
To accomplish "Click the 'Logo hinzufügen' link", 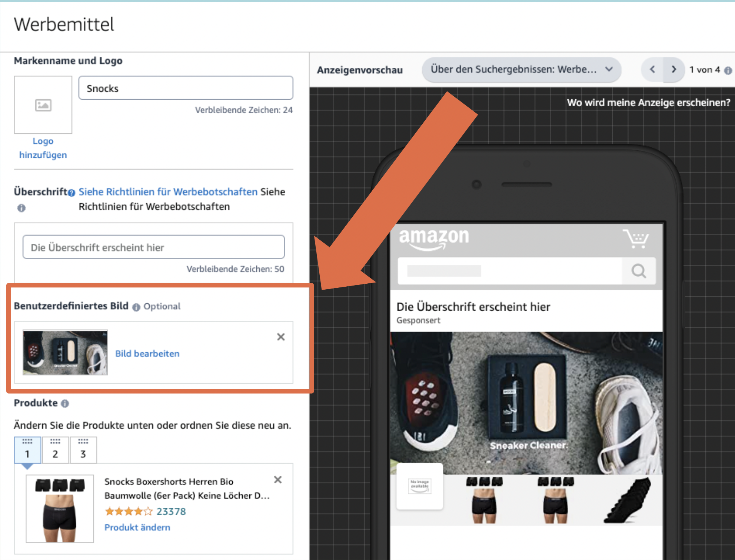I will pos(43,148).
